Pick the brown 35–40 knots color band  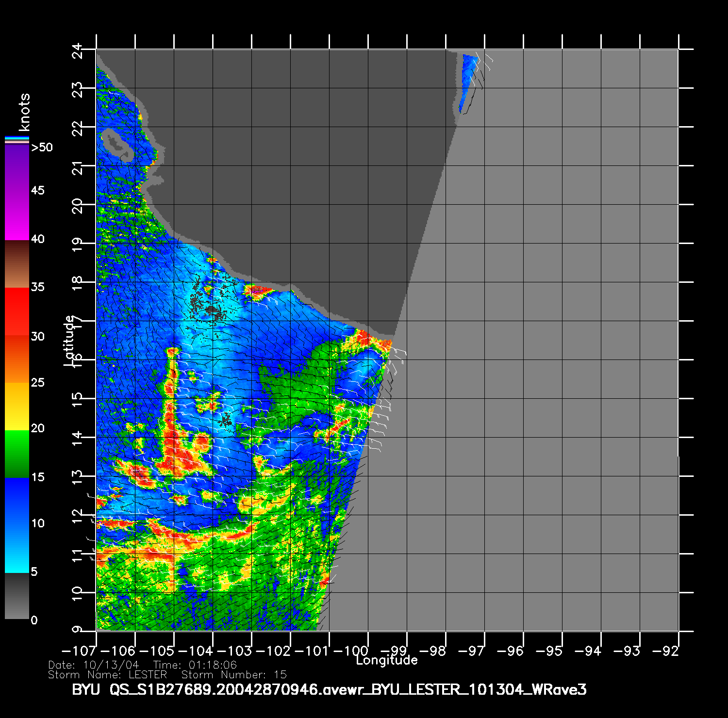click(x=17, y=264)
